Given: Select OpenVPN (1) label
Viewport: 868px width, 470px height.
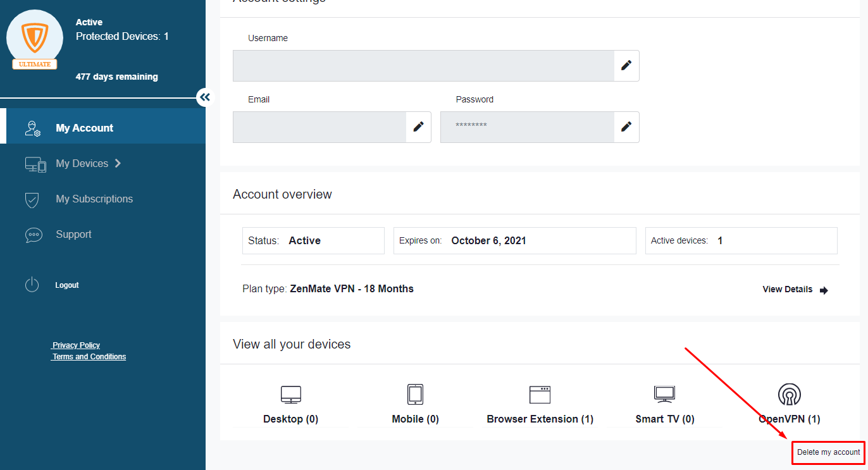Looking at the screenshot, I should (x=790, y=419).
